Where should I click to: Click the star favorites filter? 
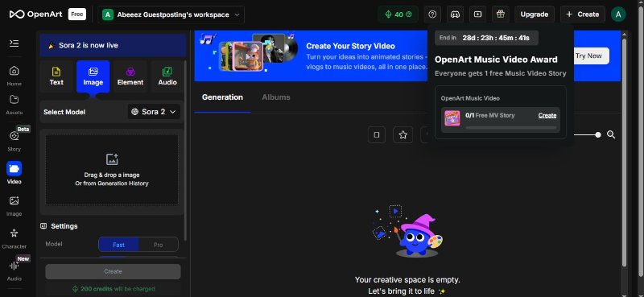coord(403,134)
